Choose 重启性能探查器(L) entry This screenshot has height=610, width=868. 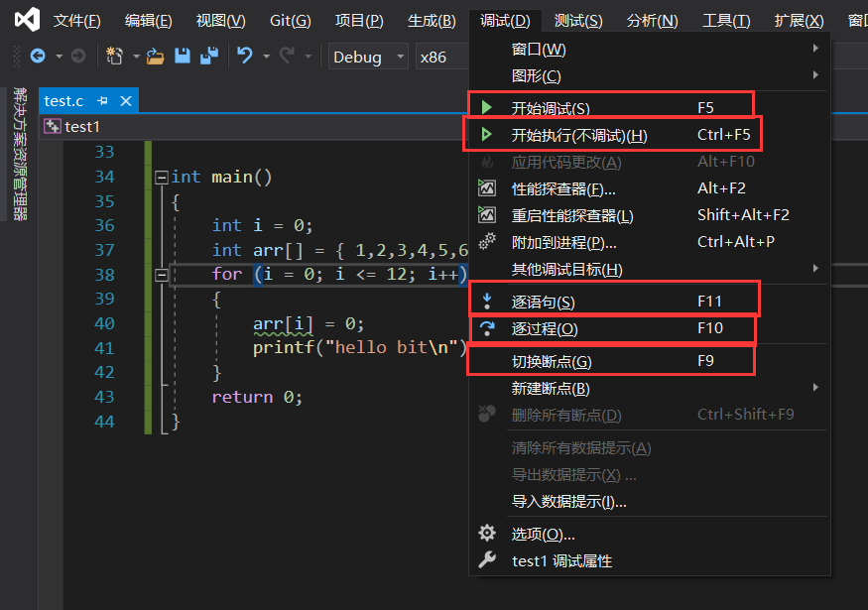[x=649, y=215]
